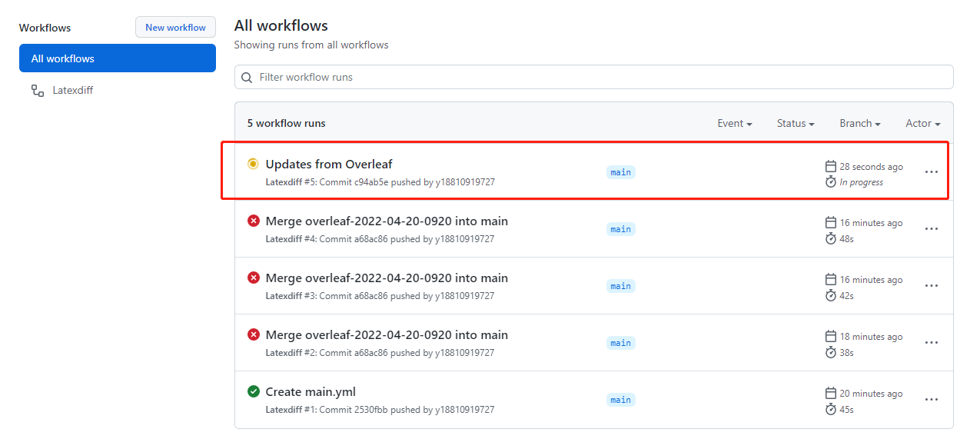Click main branch label on Latexdiff #2

click(x=620, y=343)
